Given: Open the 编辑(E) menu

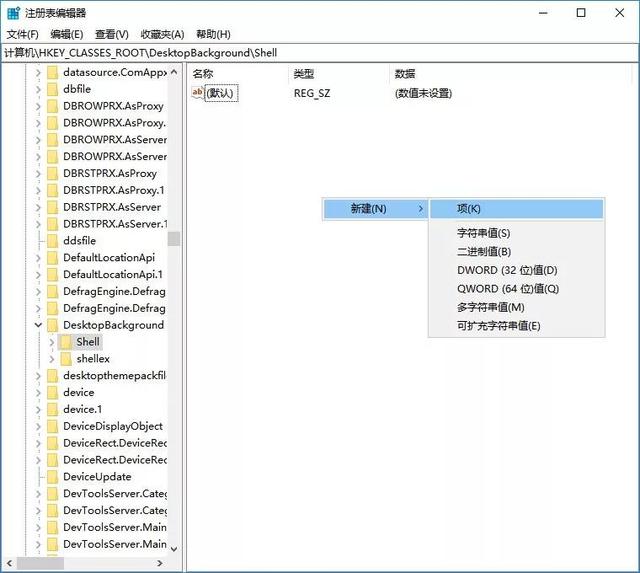Looking at the screenshot, I should [x=67, y=34].
